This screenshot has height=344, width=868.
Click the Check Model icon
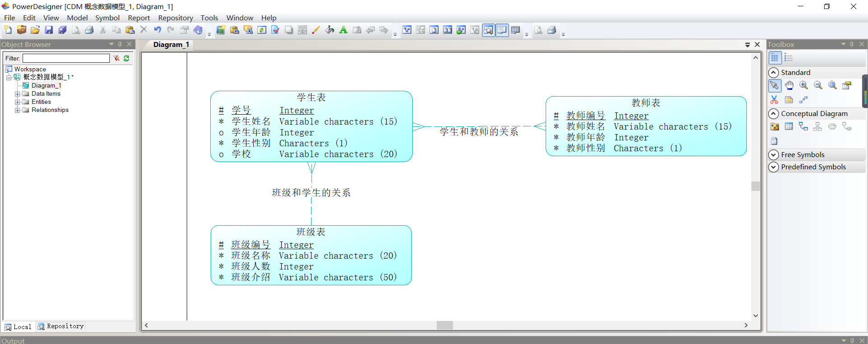(275, 30)
